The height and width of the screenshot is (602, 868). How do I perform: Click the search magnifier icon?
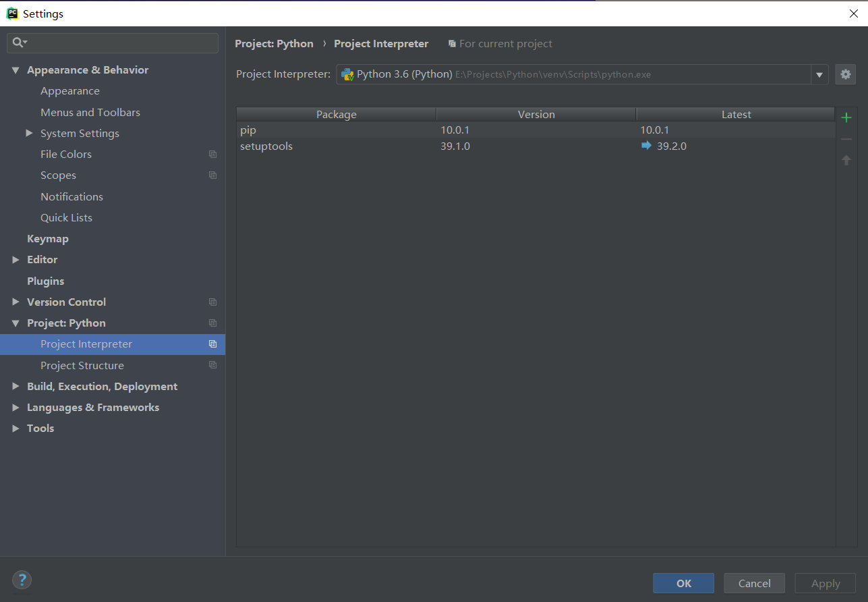click(18, 43)
